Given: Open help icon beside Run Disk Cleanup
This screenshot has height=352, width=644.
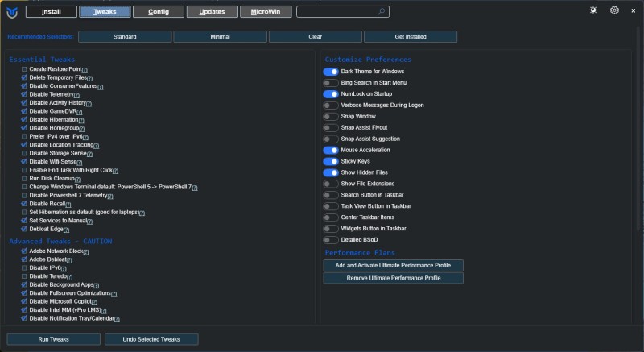Looking at the screenshot, I should 77,180.
